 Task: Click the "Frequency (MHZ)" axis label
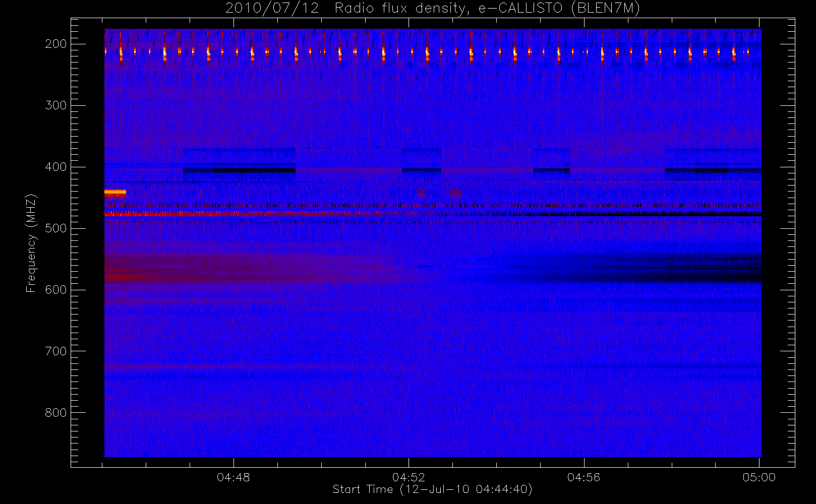click(x=31, y=243)
